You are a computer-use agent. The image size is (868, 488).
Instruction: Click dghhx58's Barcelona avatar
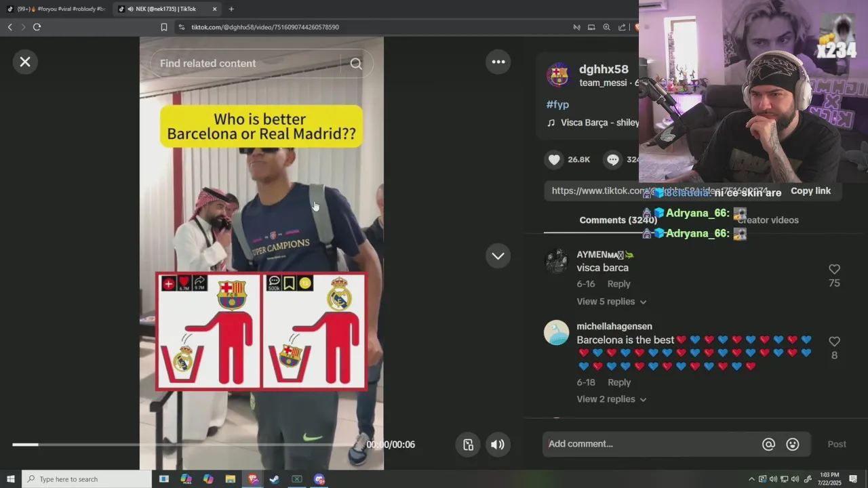click(558, 75)
